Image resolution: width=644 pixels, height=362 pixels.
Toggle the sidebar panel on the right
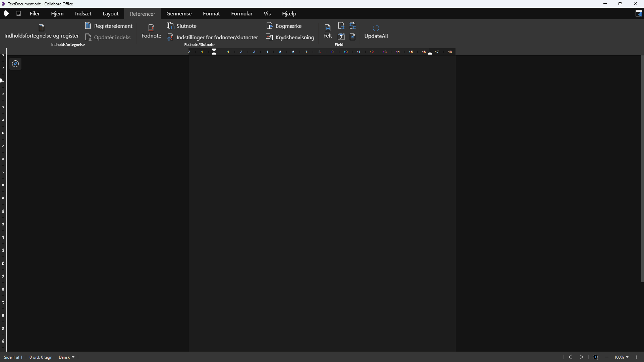click(x=639, y=14)
